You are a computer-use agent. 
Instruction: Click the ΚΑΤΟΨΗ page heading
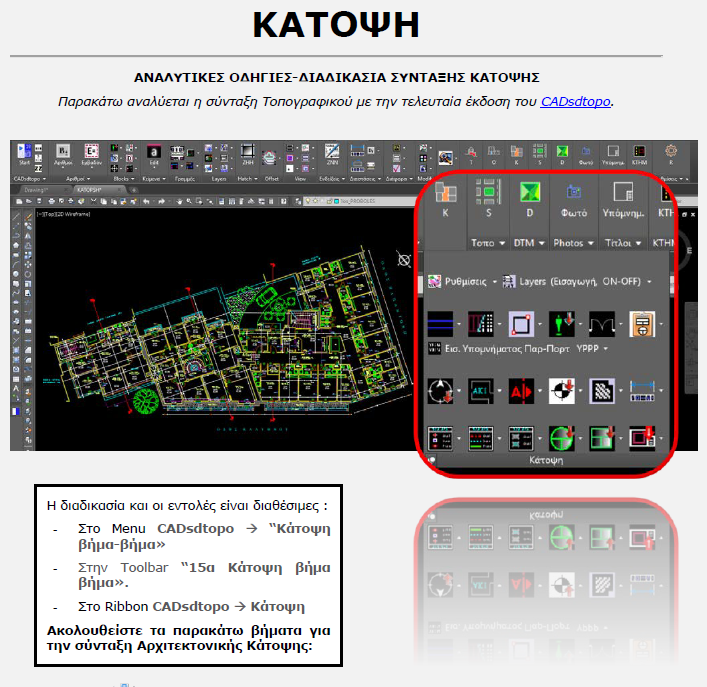point(336,25)
